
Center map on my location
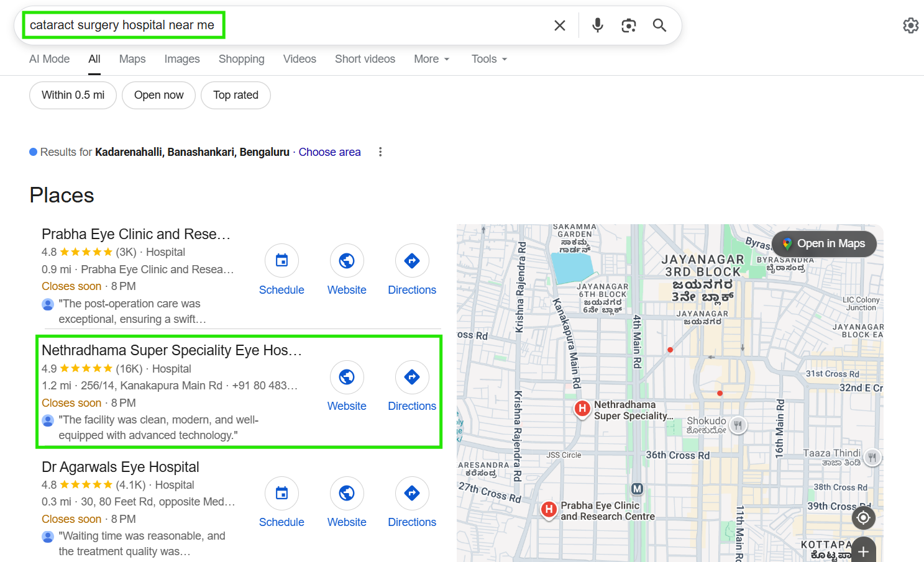(863, 517)
